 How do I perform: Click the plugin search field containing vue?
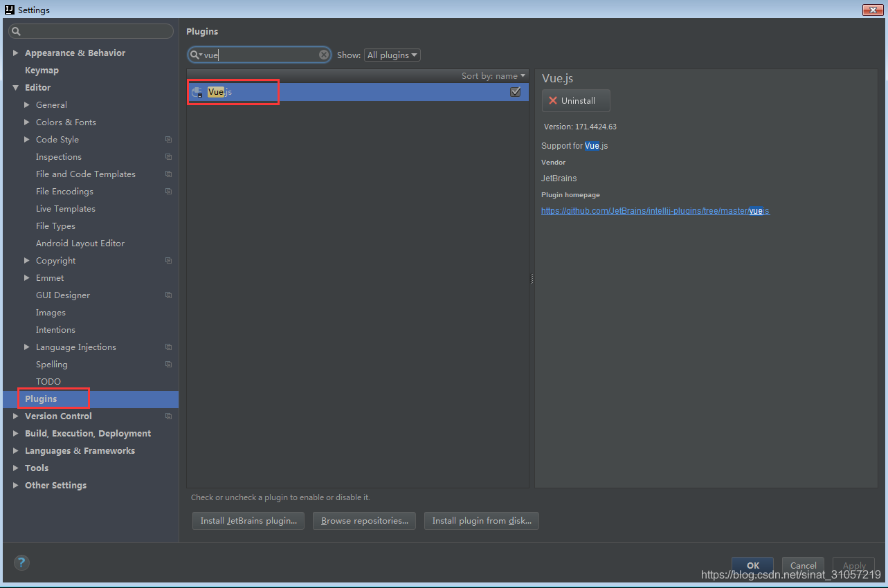coord(260,55)
